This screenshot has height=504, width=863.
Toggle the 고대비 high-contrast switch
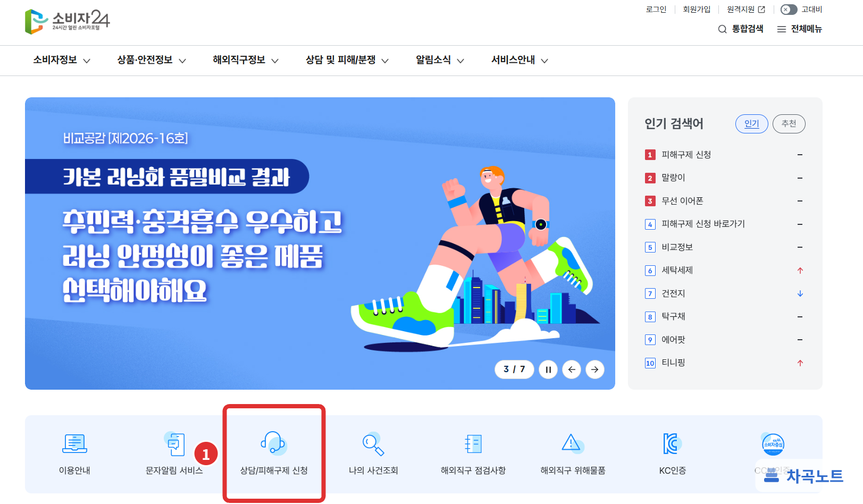789,10
